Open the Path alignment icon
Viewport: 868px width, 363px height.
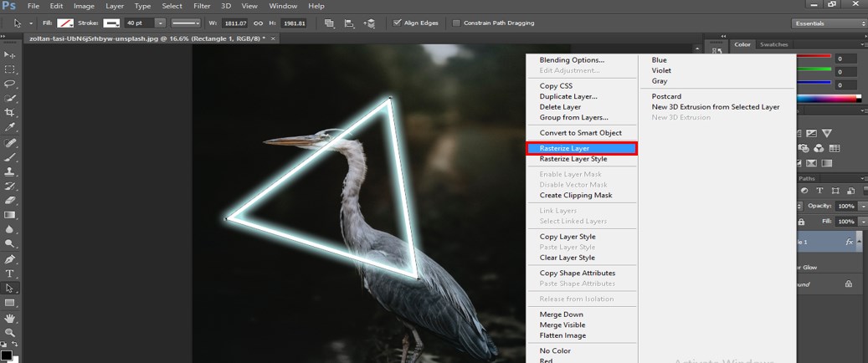coord(349,23)
